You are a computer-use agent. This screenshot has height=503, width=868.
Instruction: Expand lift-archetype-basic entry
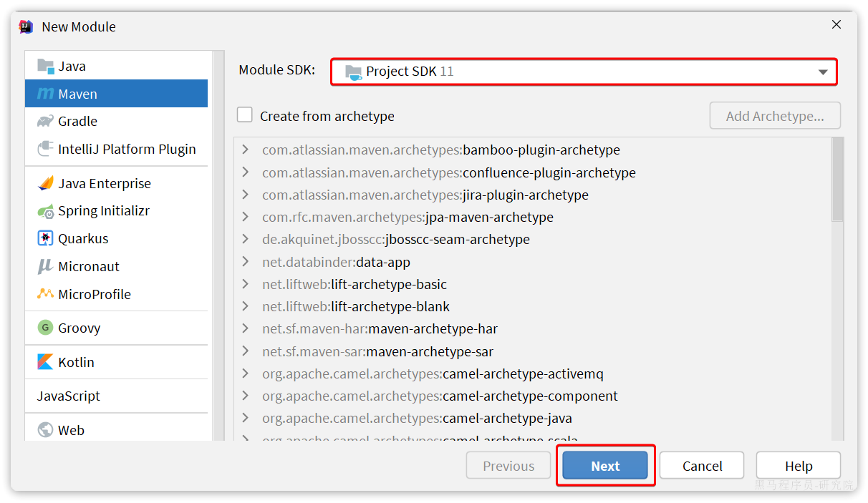pyautogui.click(x=246, y=284)
